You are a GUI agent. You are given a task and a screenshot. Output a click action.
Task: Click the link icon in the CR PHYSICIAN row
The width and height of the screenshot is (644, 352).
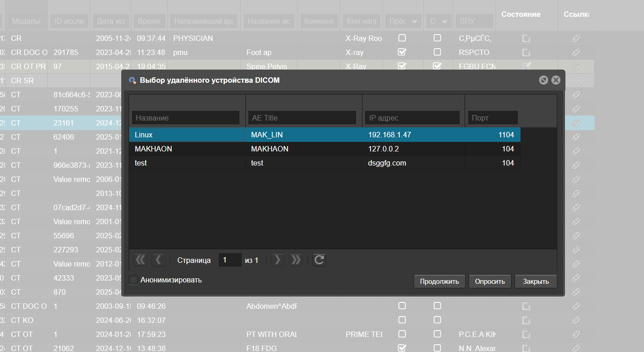coord(576,38)
